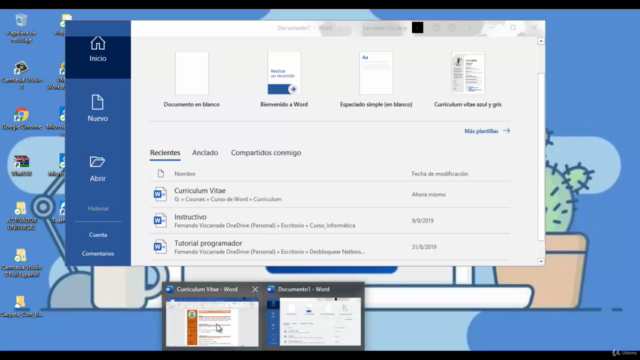Open the Instructivo recent document
The width and height of the screenshot is (640, 360).
coord(330,220)
